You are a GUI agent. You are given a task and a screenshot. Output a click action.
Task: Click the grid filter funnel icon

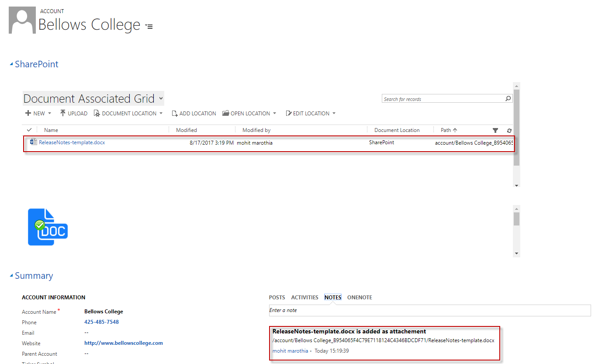coord(495,130)
